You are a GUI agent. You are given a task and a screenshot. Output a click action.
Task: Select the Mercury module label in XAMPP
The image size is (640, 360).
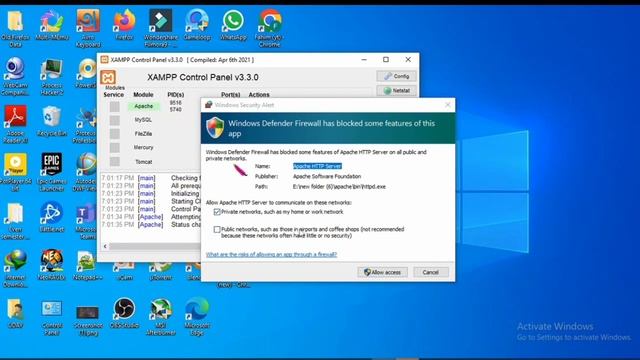click(x=143, y=147)
